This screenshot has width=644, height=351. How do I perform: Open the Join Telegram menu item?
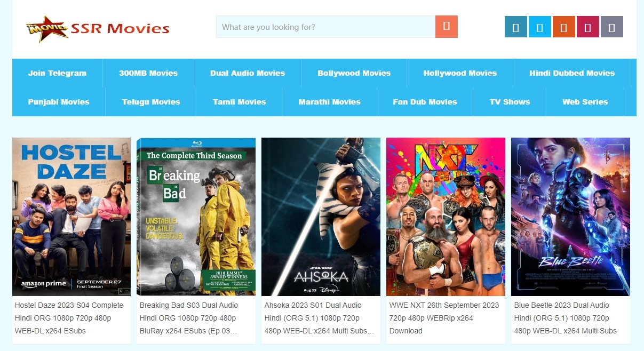coord(57,73)
